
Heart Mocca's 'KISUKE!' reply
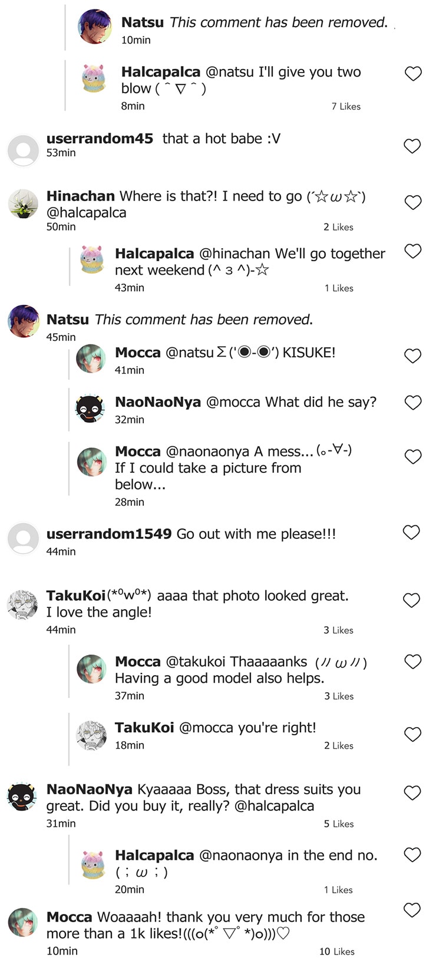coord(412,356)
